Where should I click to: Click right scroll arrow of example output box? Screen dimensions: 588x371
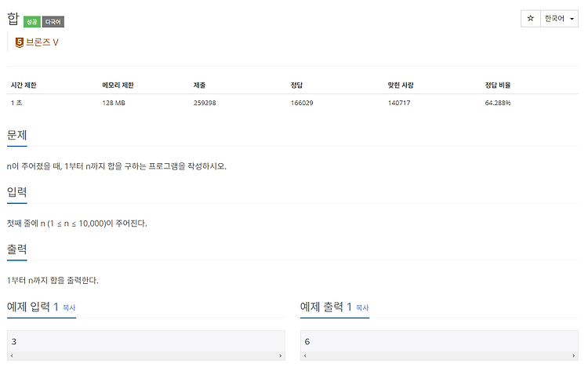click(574, 355)
